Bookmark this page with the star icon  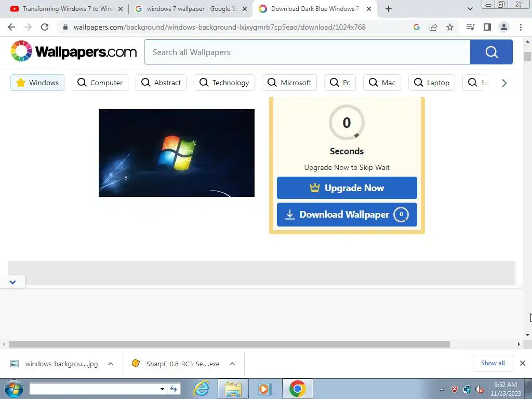tap(450, 27)
